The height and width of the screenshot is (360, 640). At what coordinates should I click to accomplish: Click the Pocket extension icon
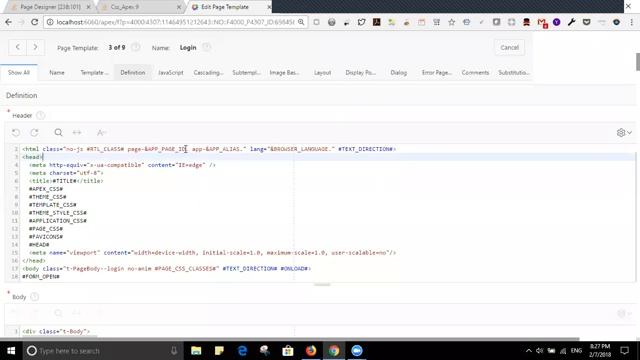coord(587,22)
